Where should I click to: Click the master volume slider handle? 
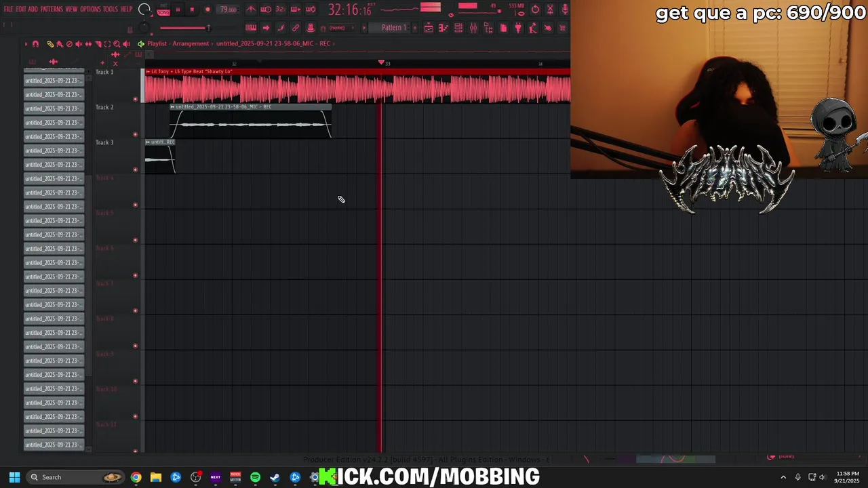pos(208,28)
